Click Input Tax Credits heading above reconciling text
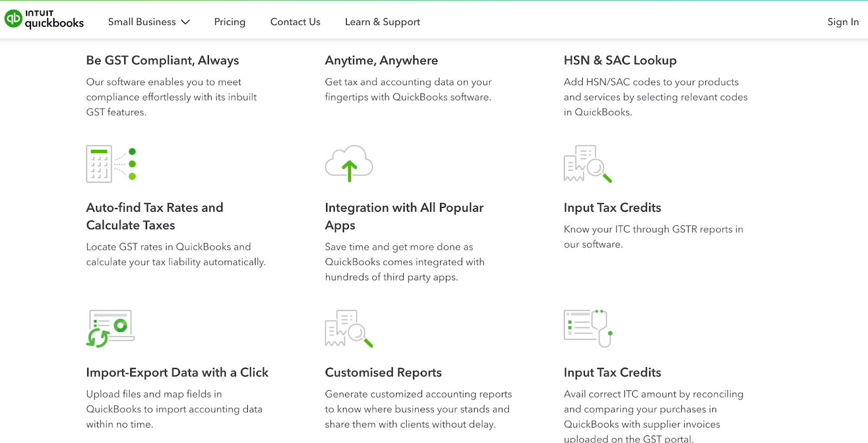 pyautogui.click(x=612, y=372)
